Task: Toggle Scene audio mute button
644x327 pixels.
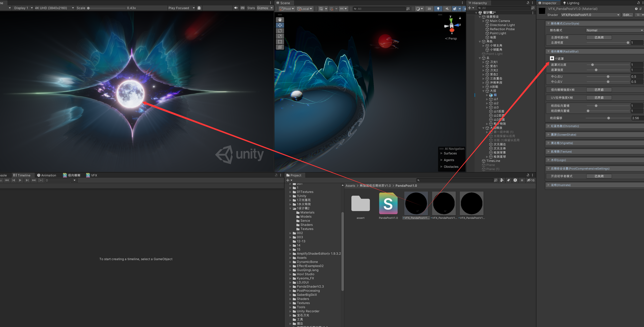Action: pos(447,9)
